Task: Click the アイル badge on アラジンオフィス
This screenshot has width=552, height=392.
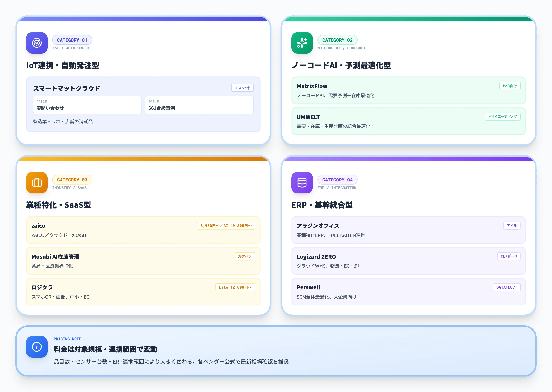Action: (x=512, y=225)
